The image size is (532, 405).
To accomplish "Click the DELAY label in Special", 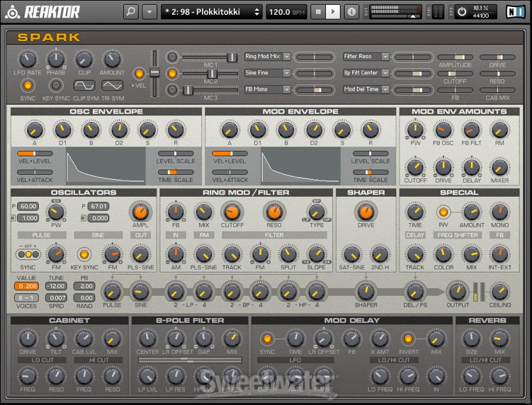I will coord(415,235).
